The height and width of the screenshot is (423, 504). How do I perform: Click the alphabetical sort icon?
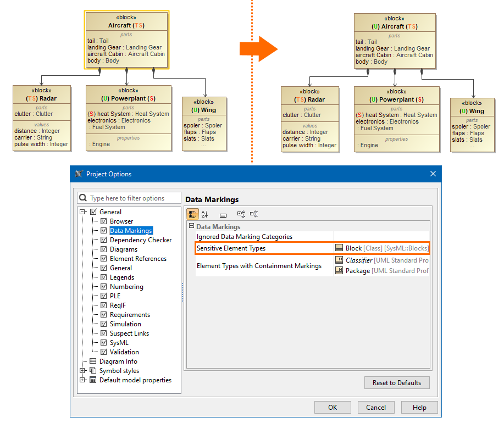(x=205, y=214)
